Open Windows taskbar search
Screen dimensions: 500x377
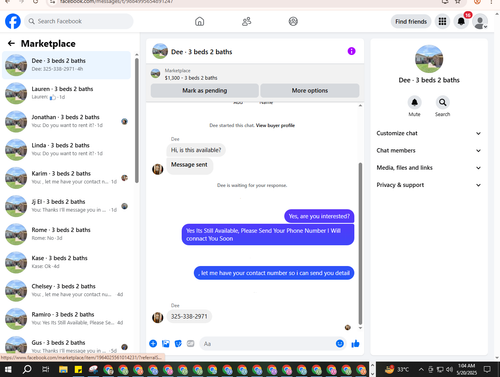27,369
